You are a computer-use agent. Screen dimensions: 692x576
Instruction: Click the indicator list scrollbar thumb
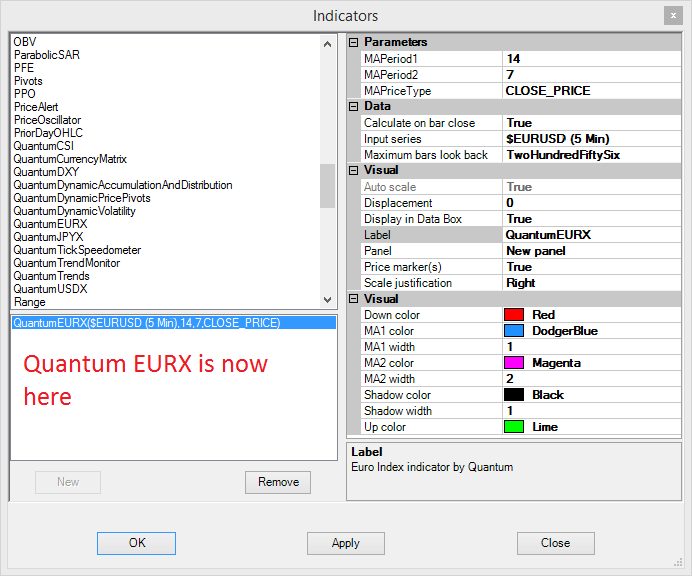pos(327,186)
